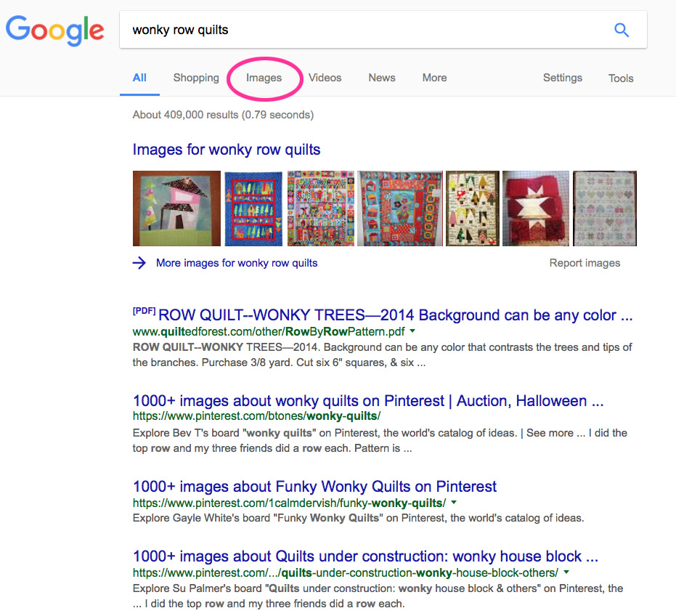Open dropdown arrow beside funky-wonky-quilts URL
This screenshot has width=676, height=616.
pyautogui.click(x=454, y=503)
